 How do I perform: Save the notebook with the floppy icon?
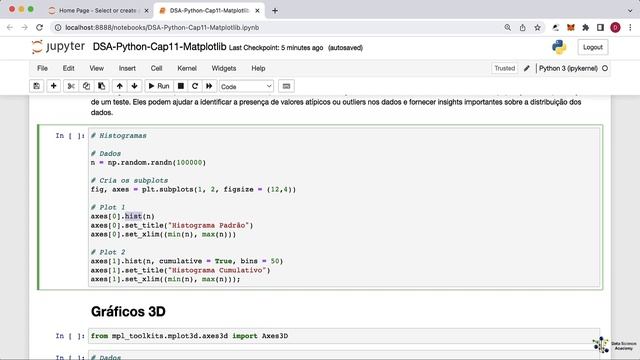tap(37, 86)
